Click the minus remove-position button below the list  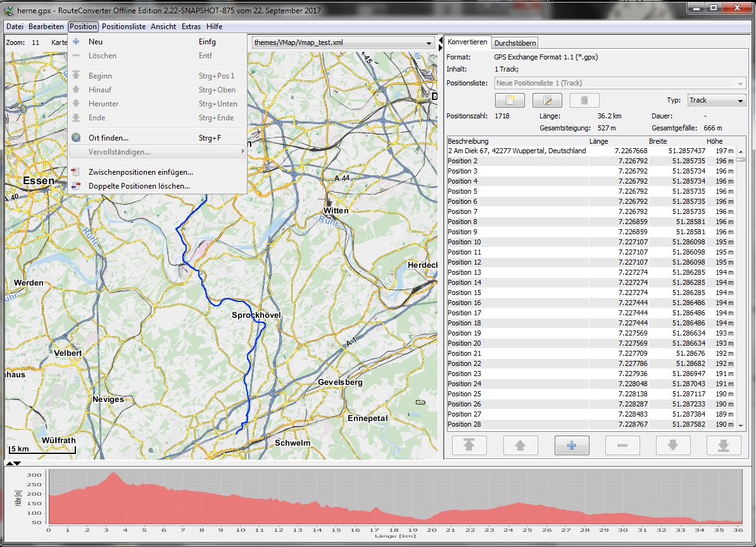click(x=622, y=445)
